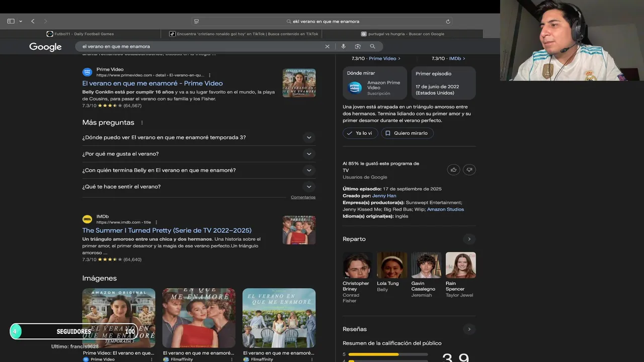Open options for the Temporada 1 image
The image size is (644, 362).
tap(151, 359)
